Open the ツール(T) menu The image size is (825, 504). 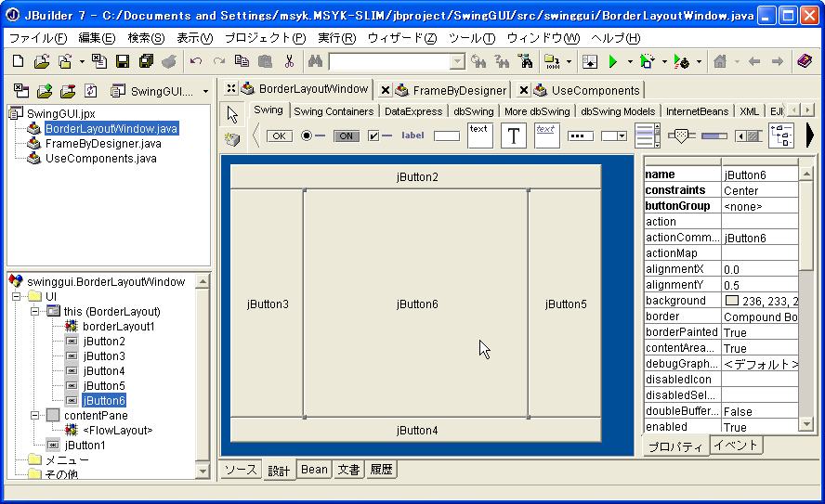(471, 38)
